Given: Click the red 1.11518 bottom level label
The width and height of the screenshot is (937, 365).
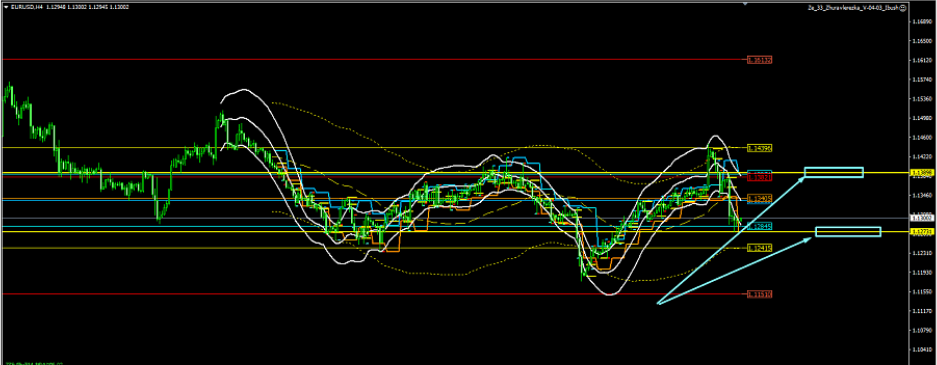Looking at the screenshot, I should [760, 294].
